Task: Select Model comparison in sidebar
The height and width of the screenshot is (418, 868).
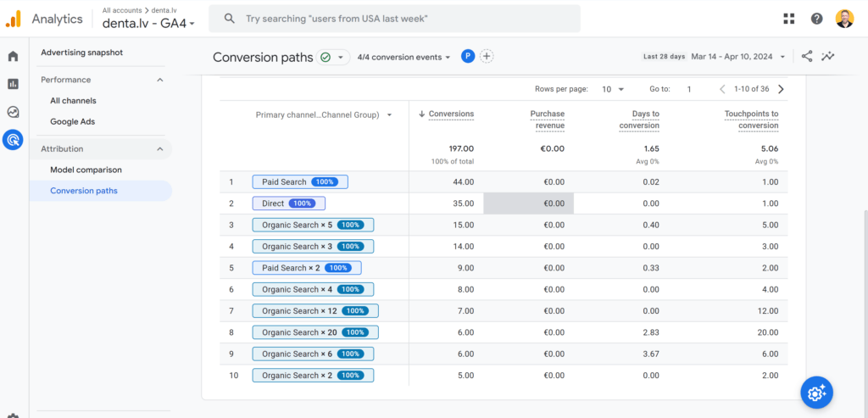Action: click(86, 170)
